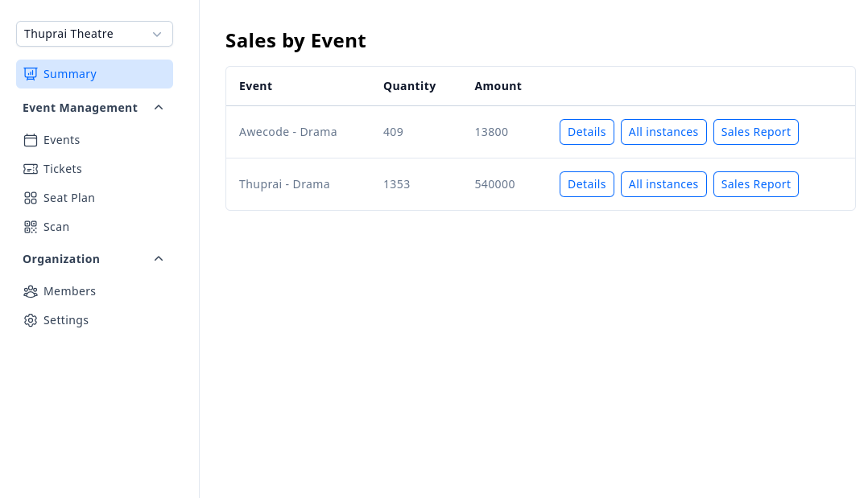Click the Sales by Event heading
Image resolution: width=868 pixels, height=498 pixels.
click(x=296, y=40)
